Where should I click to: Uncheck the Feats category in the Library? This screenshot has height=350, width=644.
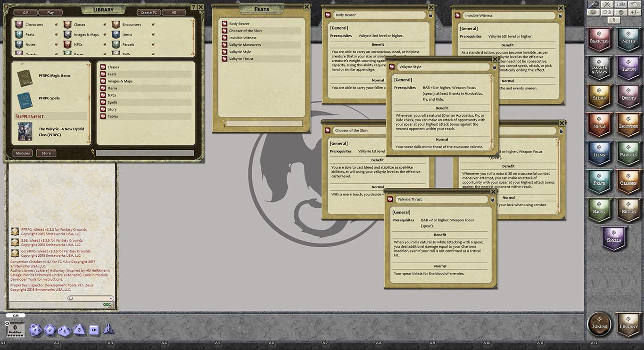point(57,34)
